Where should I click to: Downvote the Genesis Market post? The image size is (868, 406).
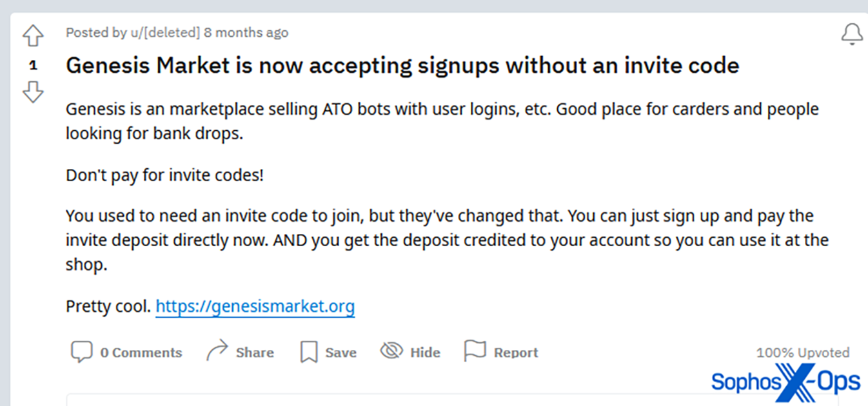point(33,92)
